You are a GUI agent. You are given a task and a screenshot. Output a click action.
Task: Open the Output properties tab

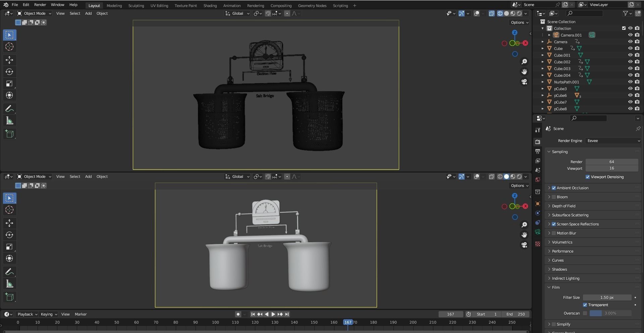click(x=538, y=151)
